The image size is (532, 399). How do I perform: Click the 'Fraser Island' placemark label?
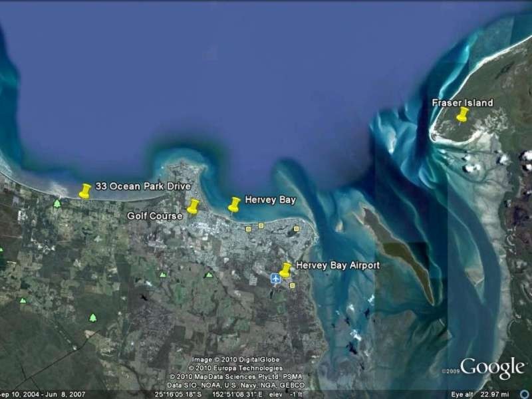tap(462, 103)
